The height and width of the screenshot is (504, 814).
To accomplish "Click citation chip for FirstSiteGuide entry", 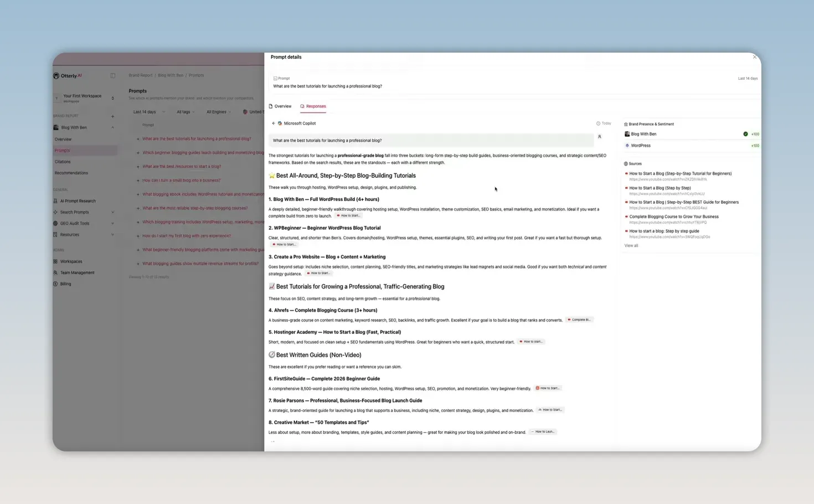I will click(x=548, y=388).
